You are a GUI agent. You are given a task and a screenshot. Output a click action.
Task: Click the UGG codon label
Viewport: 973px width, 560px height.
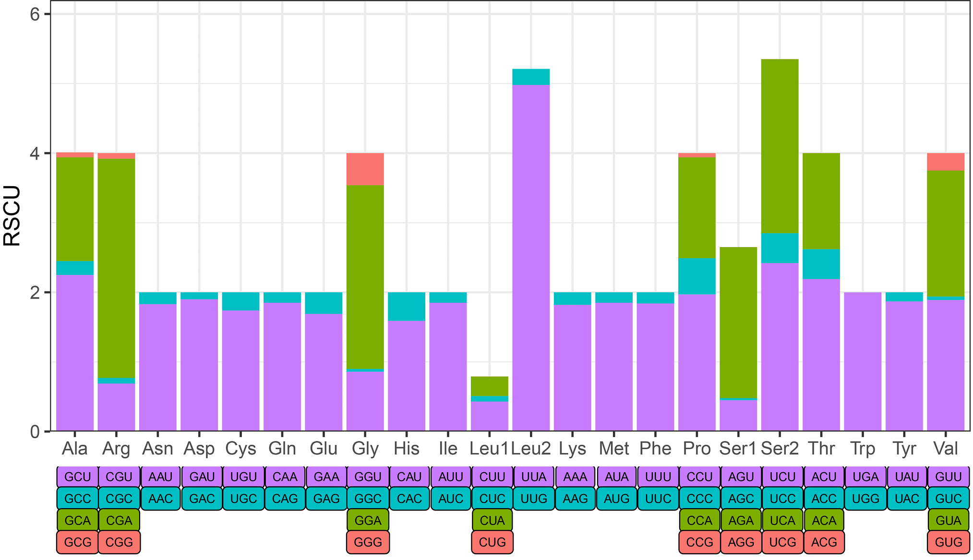[x=865, y=499]
